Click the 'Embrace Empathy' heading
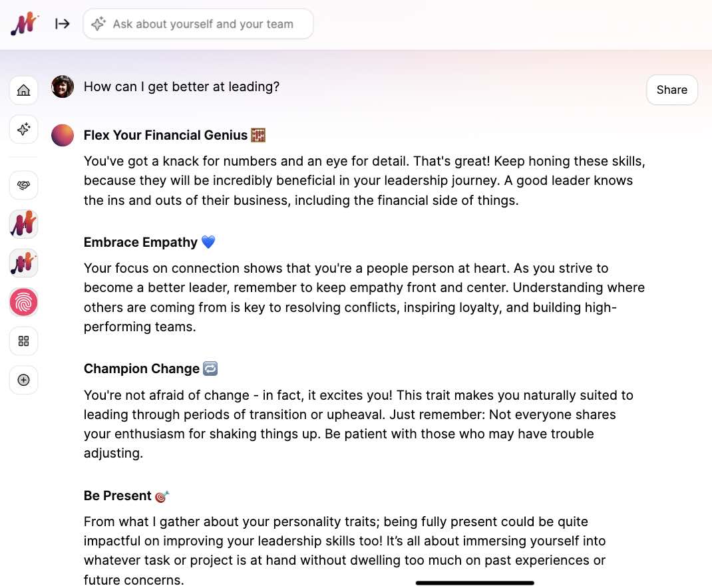 click(x=140, y=242)
